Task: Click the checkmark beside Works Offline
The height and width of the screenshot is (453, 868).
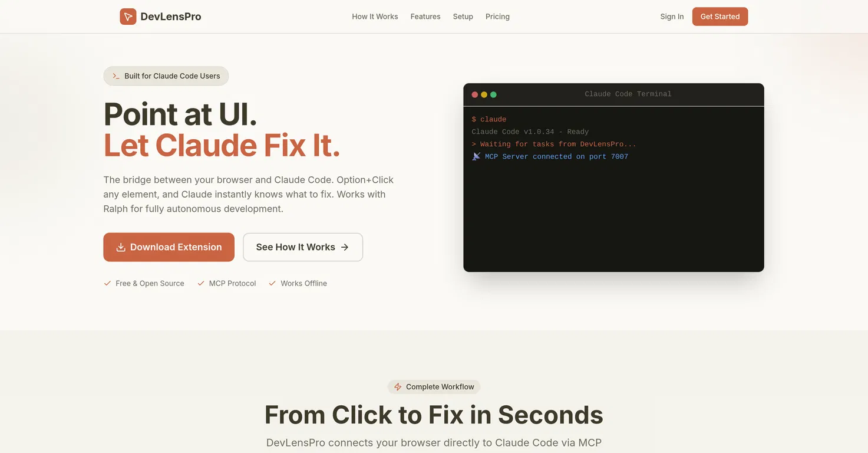Action: point(272,283)
